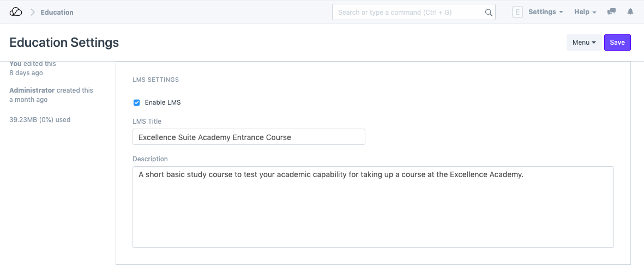Go to the Education breadcrumb link
Screen dimensions: 644x279
pos(57,12)
